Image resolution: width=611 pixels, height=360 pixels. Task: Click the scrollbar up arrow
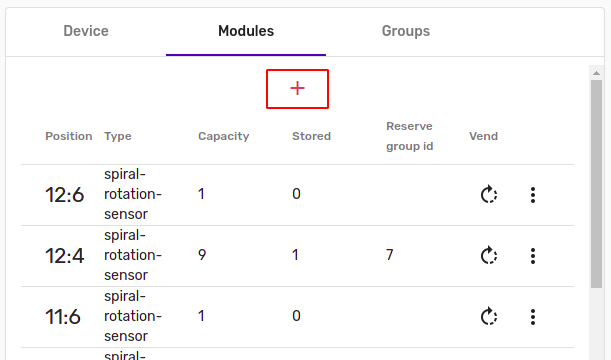click(596, 73)
